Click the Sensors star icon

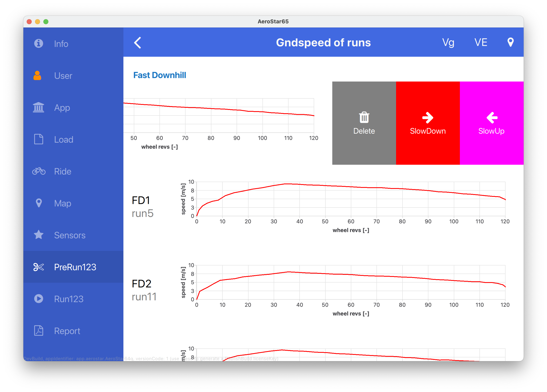point(39,235)
